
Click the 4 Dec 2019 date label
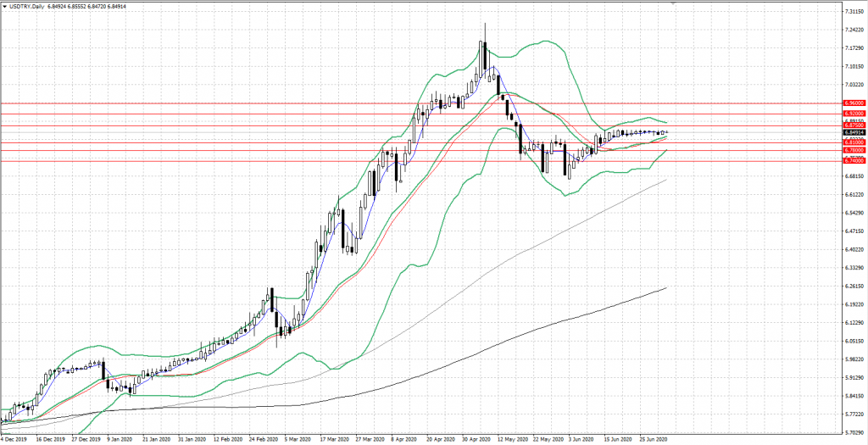point(15,440)
